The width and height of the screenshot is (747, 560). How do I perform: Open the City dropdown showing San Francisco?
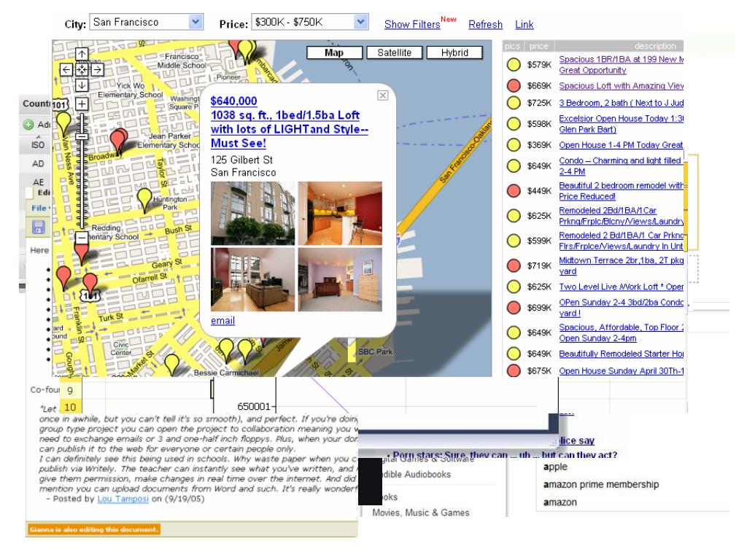(147, 22)
